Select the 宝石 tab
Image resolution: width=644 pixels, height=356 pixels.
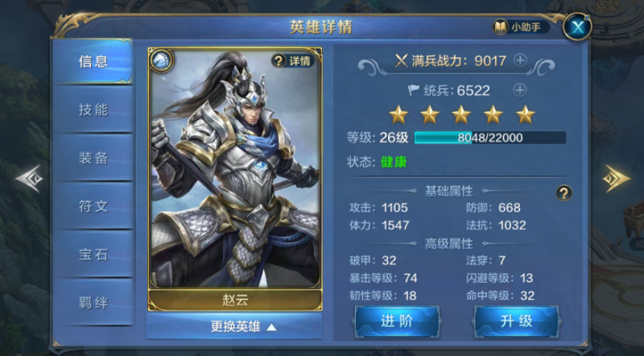(93, 255)
